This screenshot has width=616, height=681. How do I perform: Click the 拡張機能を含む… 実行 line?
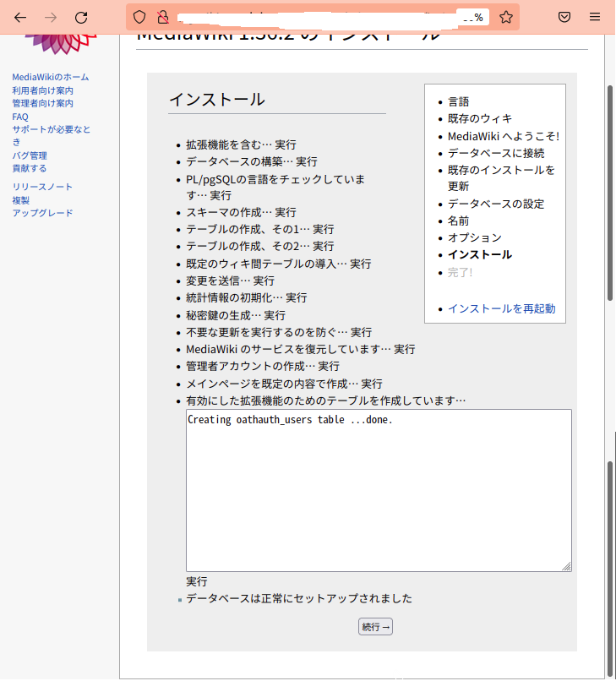click(241, 144)
